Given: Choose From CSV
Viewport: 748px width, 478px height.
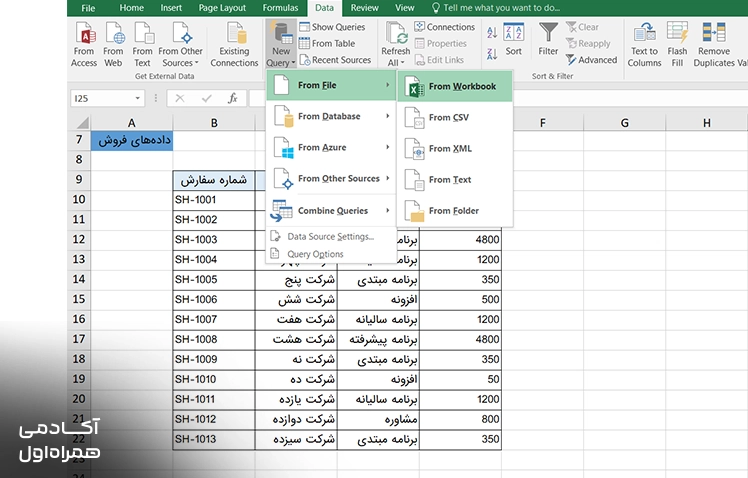Looking at the screenshot, I should tap(455, 117).
